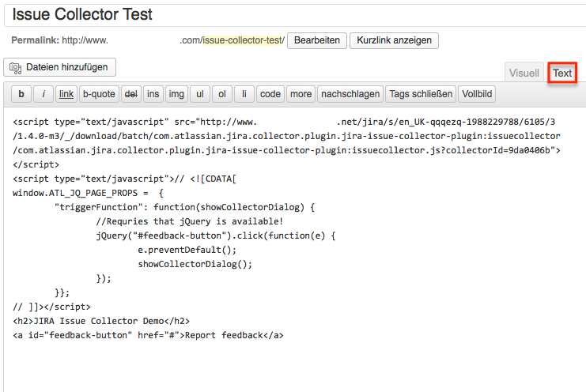
Task: Click the jQuery("#feedback-button") code line
Action: pyautogui.click(x=216, y=236)
